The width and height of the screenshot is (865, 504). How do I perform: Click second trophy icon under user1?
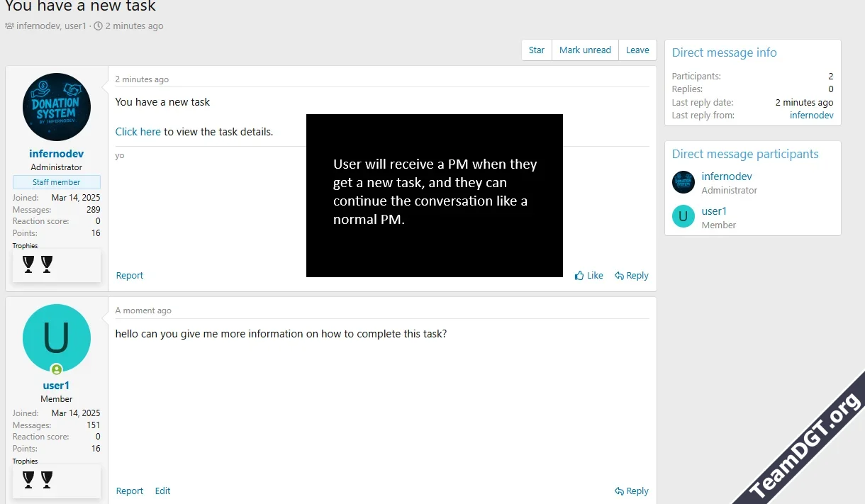(x=47, y=480)
